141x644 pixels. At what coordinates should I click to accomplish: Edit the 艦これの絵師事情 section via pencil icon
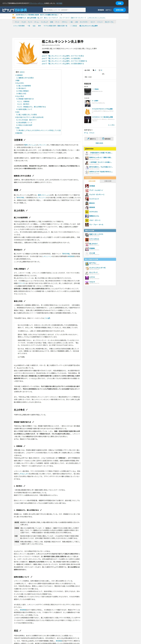(x=30, y=217)
